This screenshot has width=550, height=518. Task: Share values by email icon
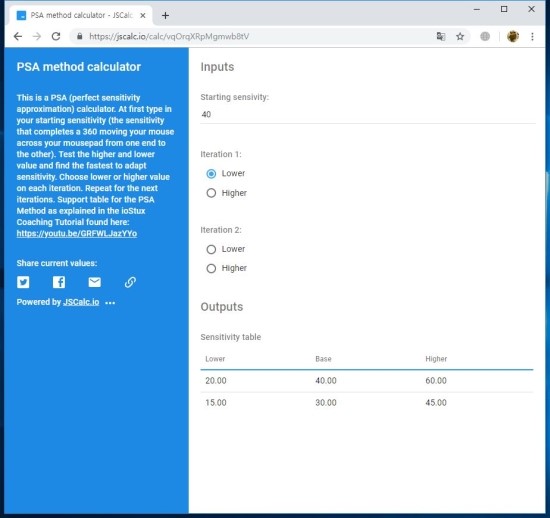point(95,282)
